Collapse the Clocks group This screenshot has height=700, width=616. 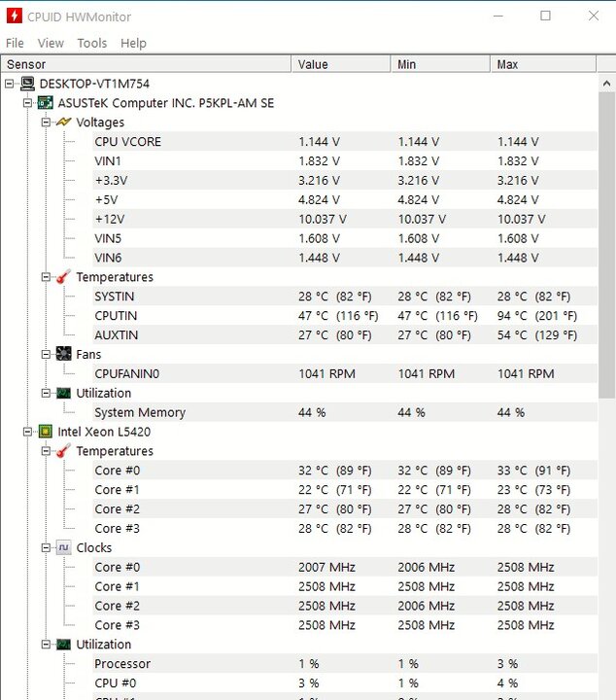[46, 547]
